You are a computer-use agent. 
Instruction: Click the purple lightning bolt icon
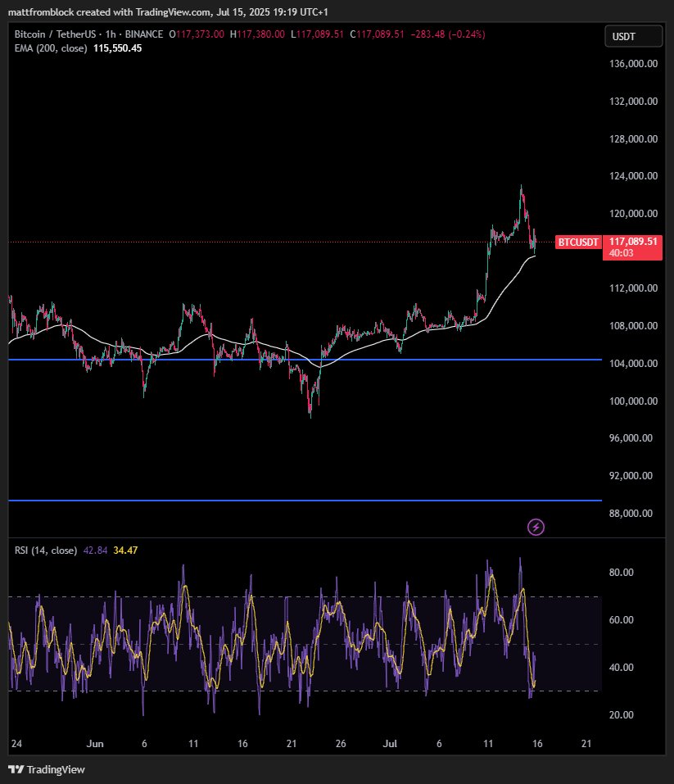pyautogui.click(x=536, y=527)
